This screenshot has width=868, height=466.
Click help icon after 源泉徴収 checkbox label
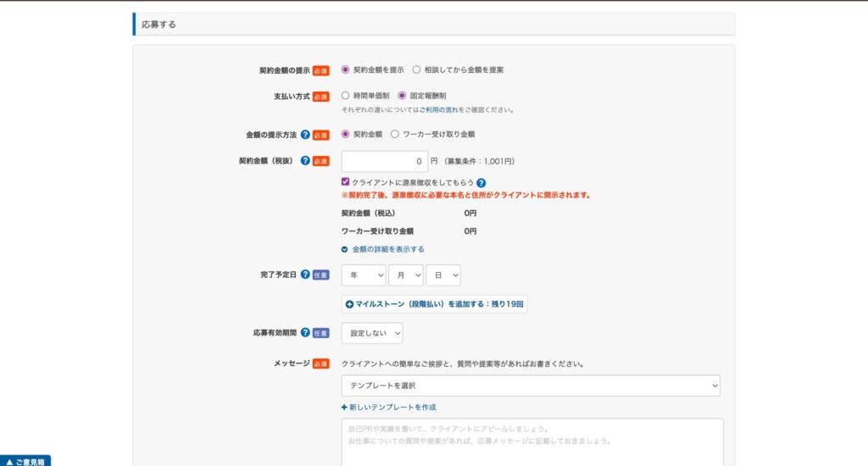coord(481,182)
